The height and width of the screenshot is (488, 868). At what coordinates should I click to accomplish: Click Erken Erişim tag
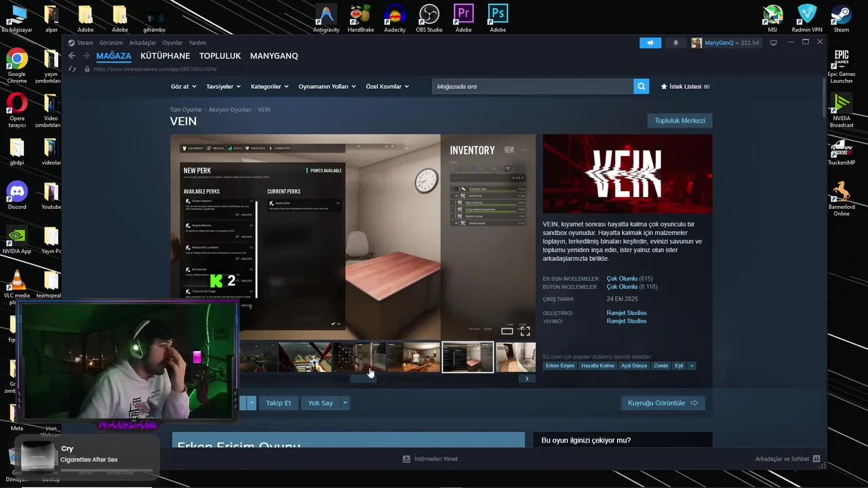tap(560, 366)
